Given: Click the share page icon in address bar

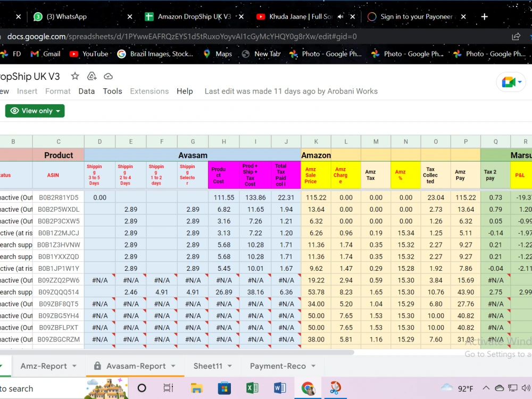Looking at the screenshot, I should tap(516, 37).
